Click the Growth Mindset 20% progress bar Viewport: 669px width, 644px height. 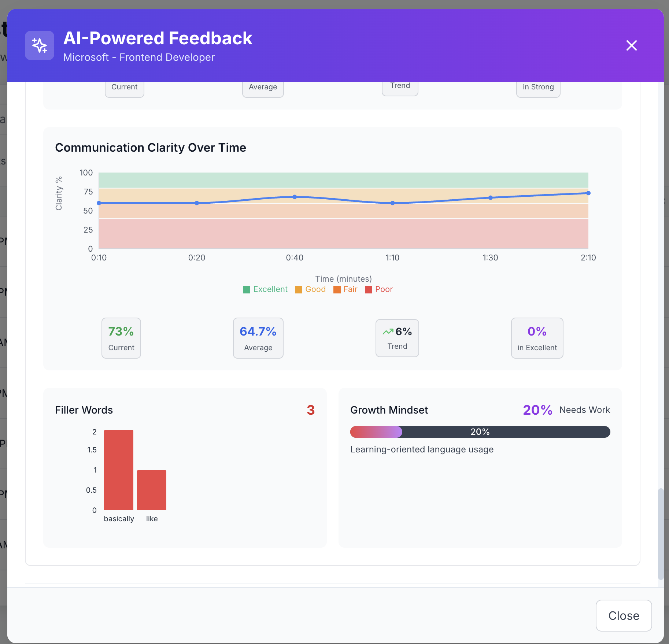click(480, 432)
